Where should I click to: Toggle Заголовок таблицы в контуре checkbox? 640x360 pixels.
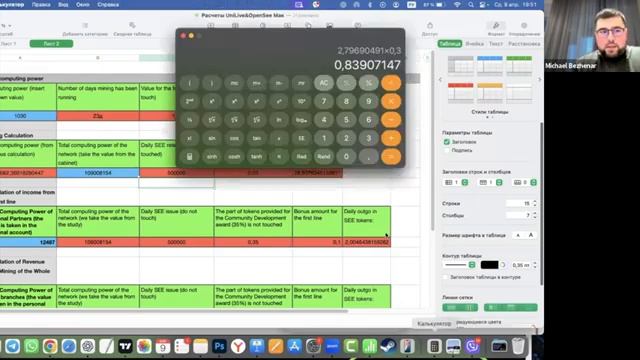[445, 277]
